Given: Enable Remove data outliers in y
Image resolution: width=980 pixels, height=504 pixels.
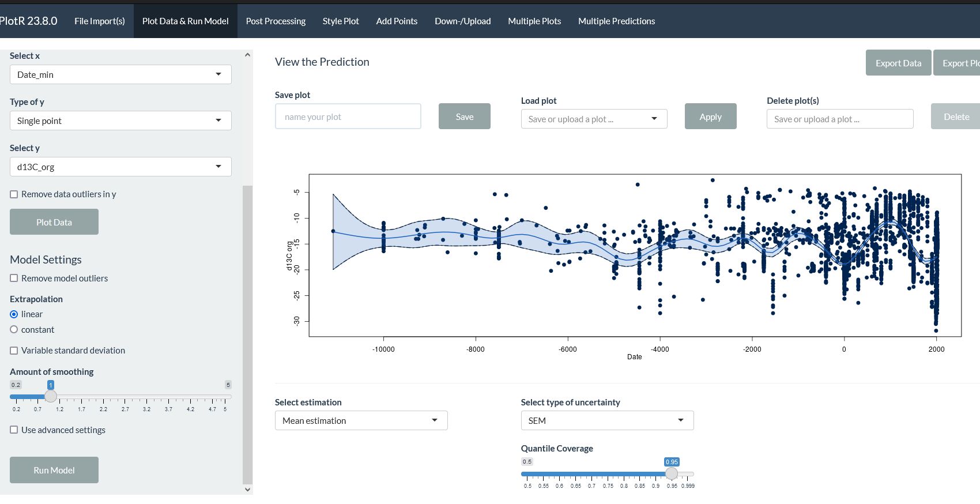Looking at the screenshot, I should pos(14,194).
